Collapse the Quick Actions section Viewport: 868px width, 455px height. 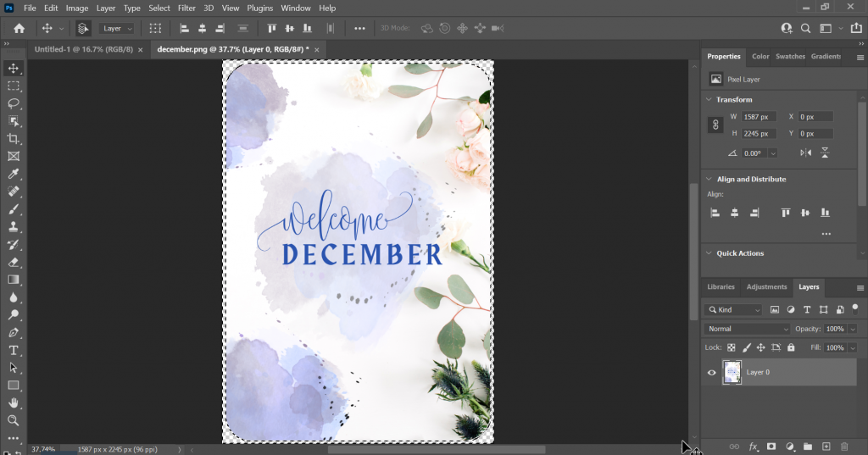click(x=709, y=253)
